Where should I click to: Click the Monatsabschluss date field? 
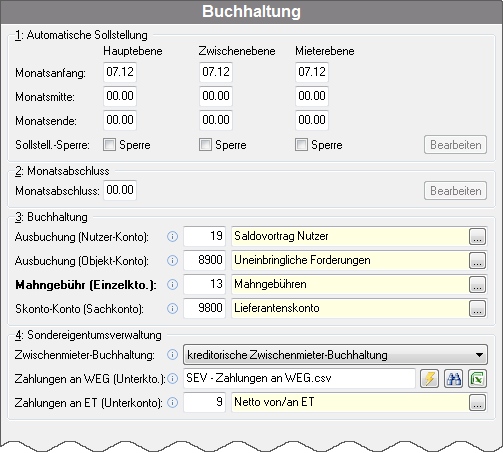point(120,190)
